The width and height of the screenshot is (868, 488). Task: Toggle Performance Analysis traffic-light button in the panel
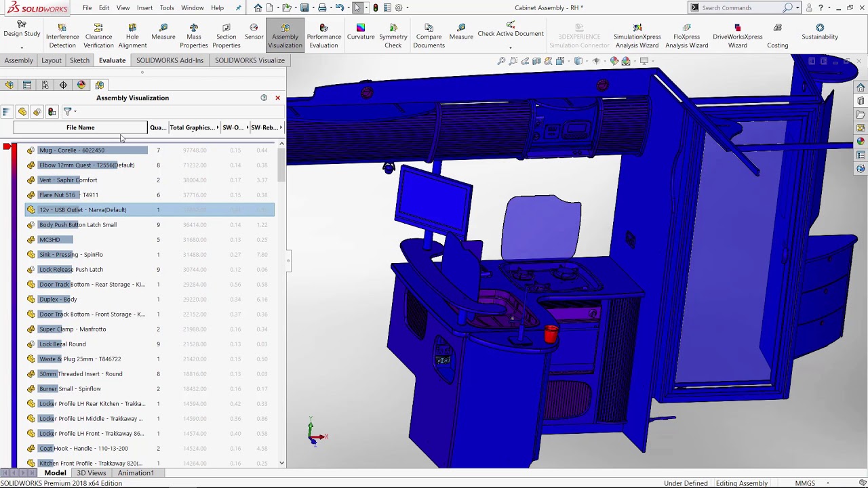coord(52,112)
